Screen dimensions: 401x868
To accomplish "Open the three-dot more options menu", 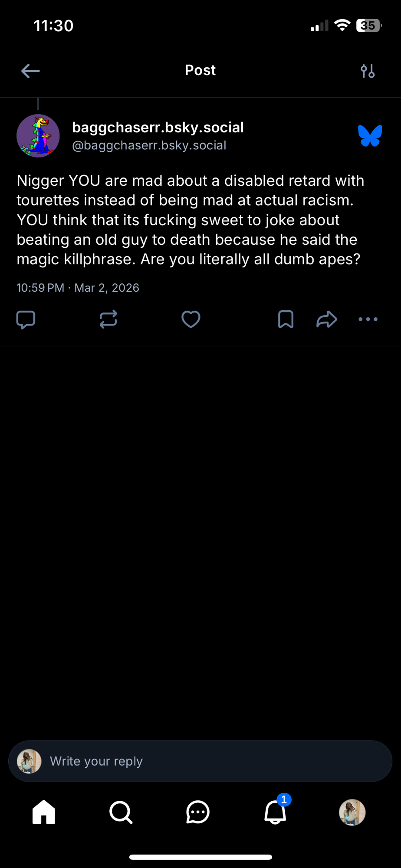I will tap(368, 319).
